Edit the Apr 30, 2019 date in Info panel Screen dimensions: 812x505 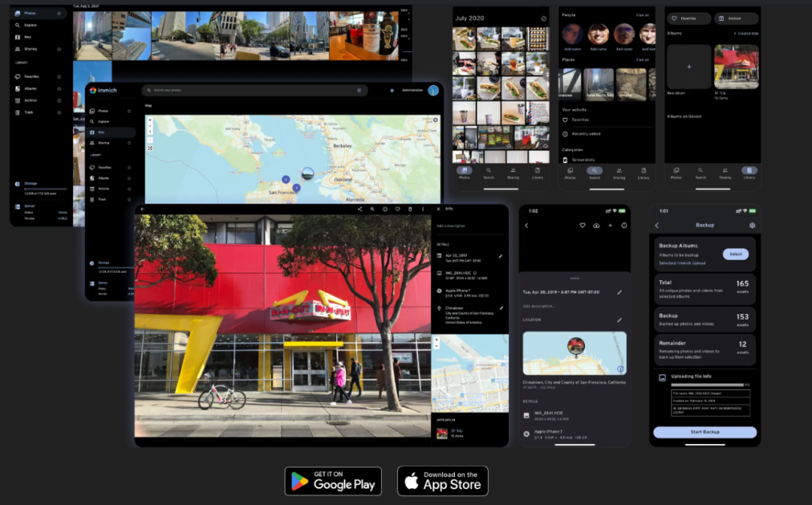pyautogui.click(x=500, y=256)
